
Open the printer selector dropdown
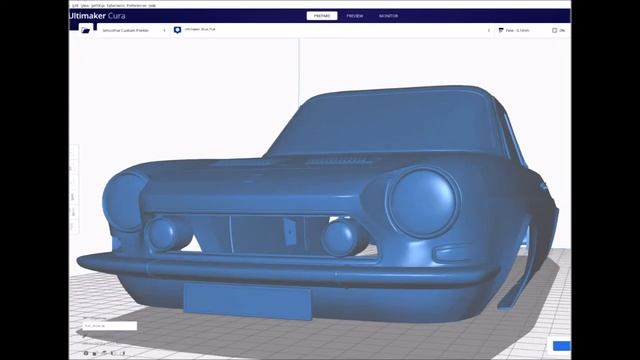(133, 30)
